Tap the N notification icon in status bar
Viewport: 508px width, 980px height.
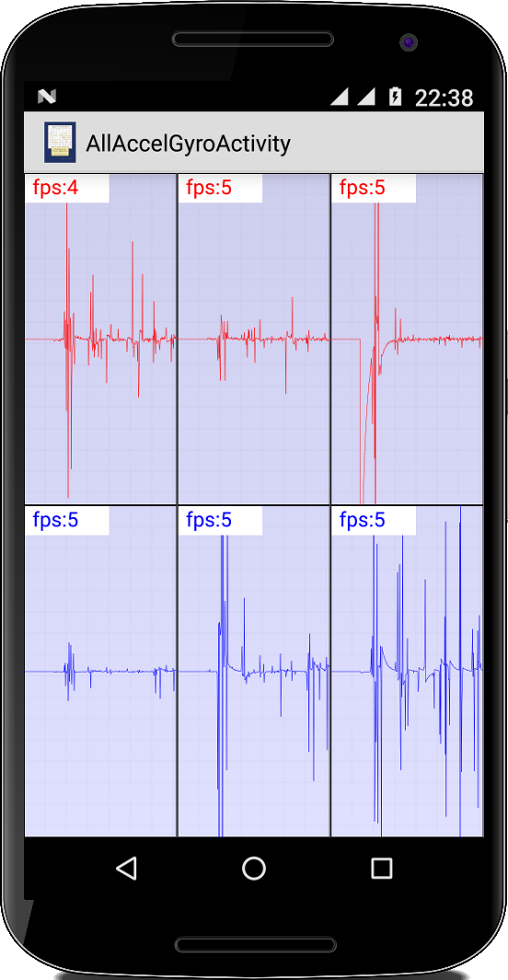pyautogui.click(x=47, y=97)
